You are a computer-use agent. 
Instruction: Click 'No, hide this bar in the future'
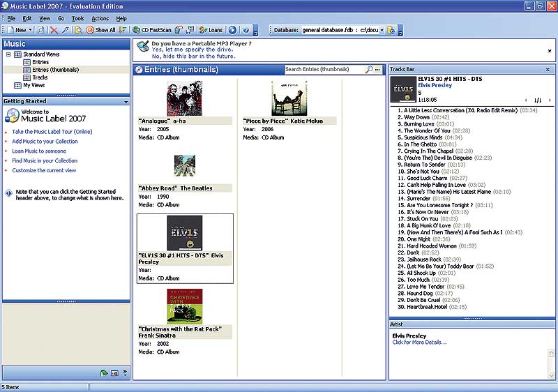click(x=194, y=56)
